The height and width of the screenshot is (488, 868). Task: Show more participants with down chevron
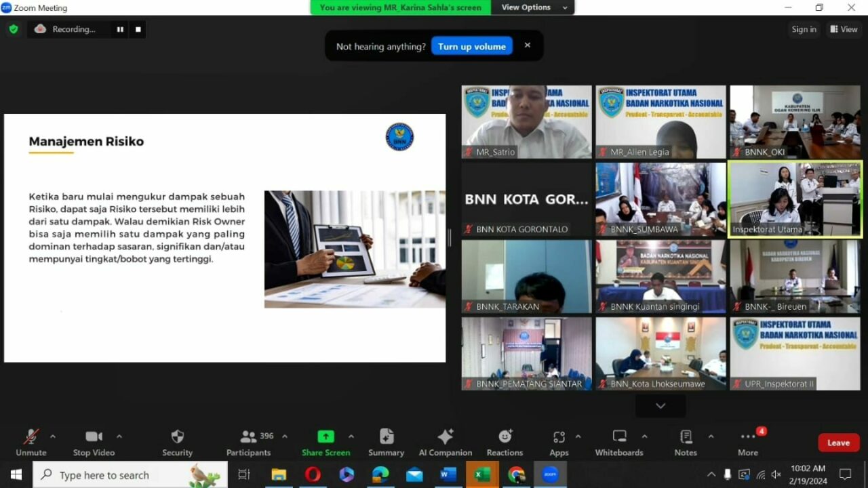tap(660, 406)
